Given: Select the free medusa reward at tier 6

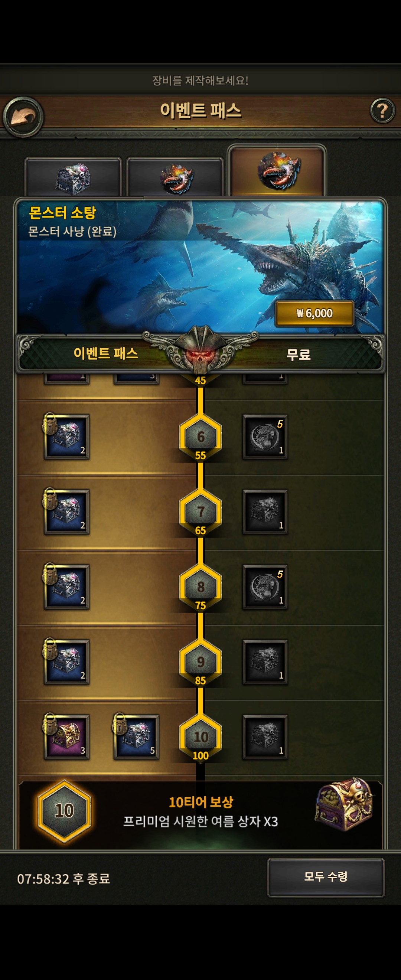Looking at the screenshot, I should tap(265, 437).
